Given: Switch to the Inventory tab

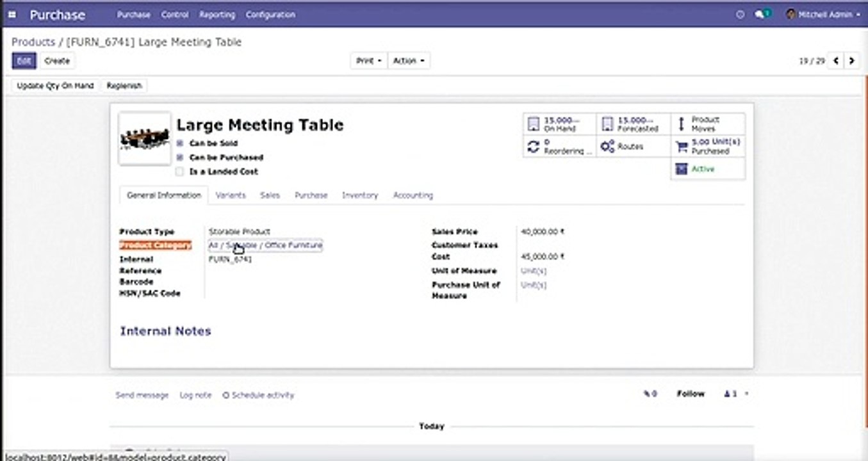Looking at the screenshot, I should tap(360, 195).
